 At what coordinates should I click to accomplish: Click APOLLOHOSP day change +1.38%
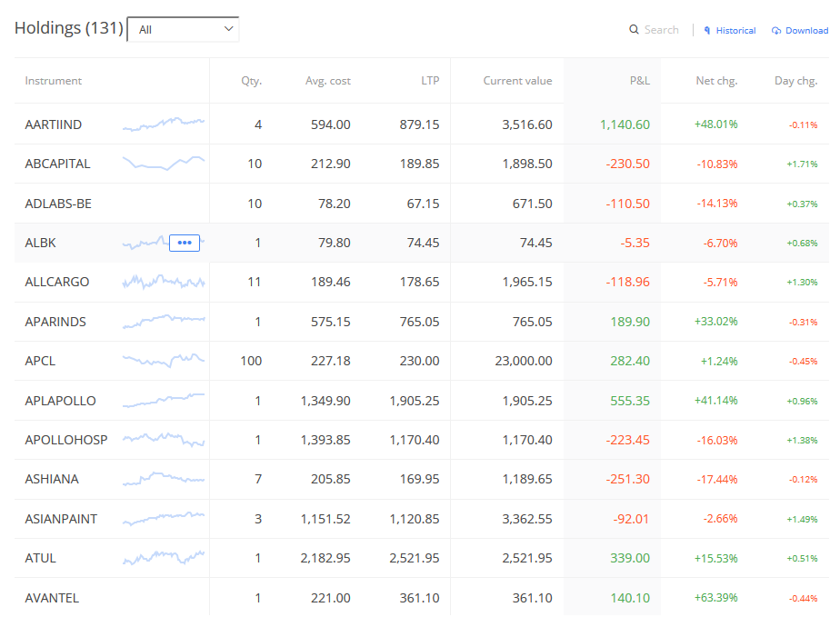point(802,441)
